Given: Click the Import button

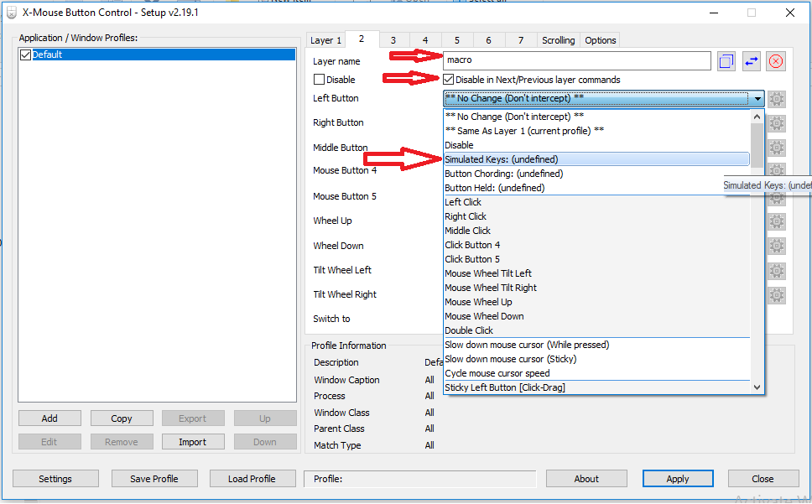Looking at the screenshot, I should (x=193, y=442).
